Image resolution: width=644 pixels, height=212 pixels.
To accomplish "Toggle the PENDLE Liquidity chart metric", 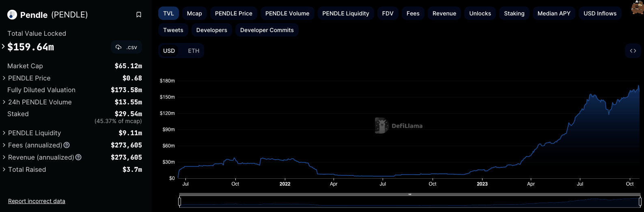I will pos(346,13).
